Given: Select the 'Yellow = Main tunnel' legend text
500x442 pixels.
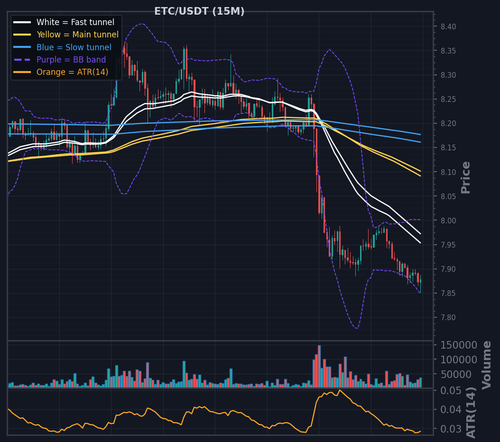Looking at the screenshot, I should (78, 35).
